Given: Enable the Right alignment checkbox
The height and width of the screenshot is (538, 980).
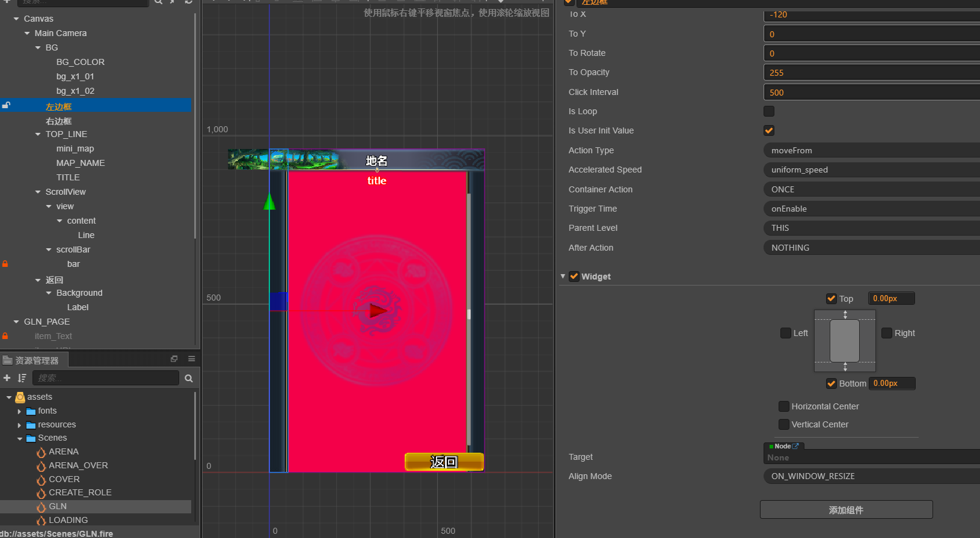Looking at the screenshot, I should (887, 333).
